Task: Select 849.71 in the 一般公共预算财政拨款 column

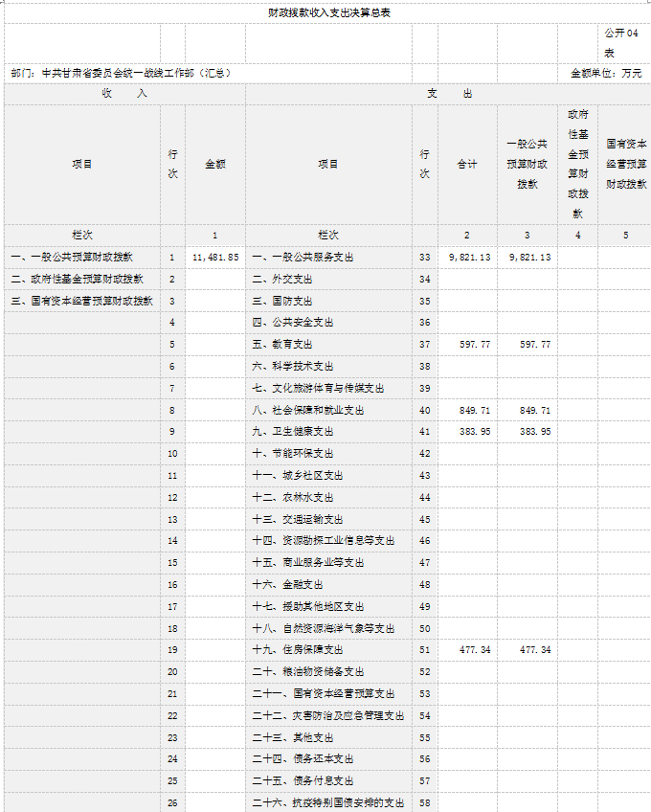Action: tap(535, 410)
